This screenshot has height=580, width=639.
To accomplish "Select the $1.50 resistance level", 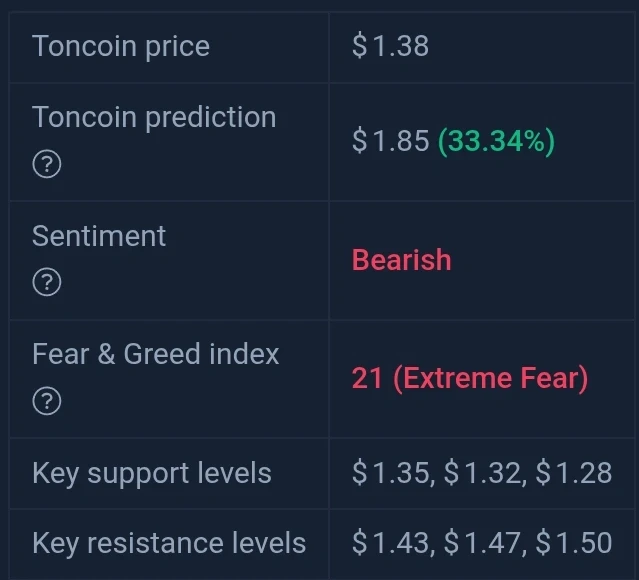I will click(574, 543).
